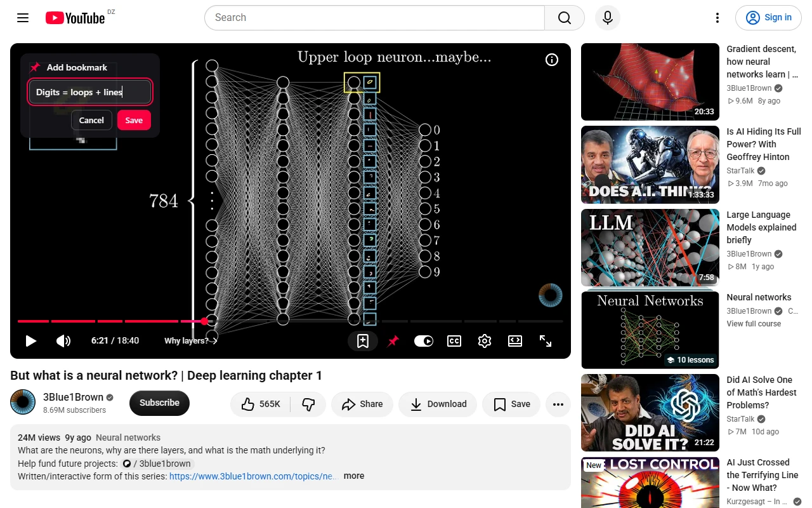Mute the video volume
The image size is (812, 508).
(63, 341)
